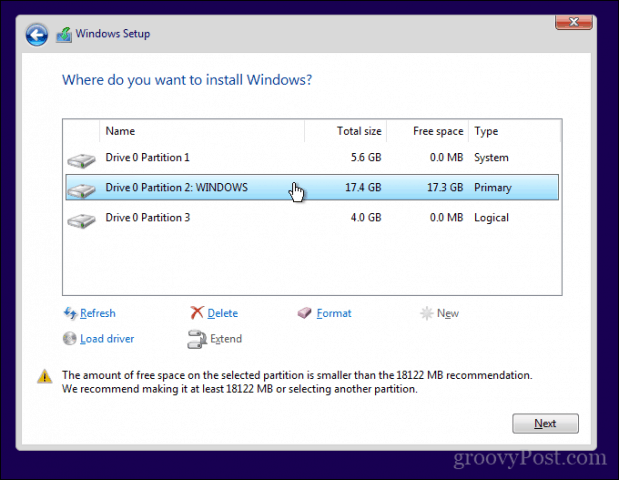This screenshot has height=480, width=619.
Task: Select Drive 0 Partition 3 row
Action: click(312, 218)
